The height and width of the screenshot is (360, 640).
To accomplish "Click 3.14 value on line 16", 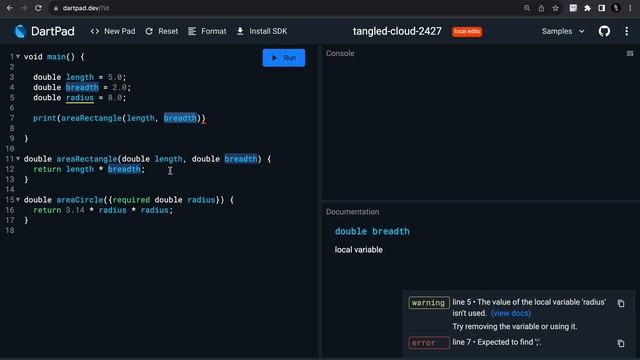I will (75, 210).
